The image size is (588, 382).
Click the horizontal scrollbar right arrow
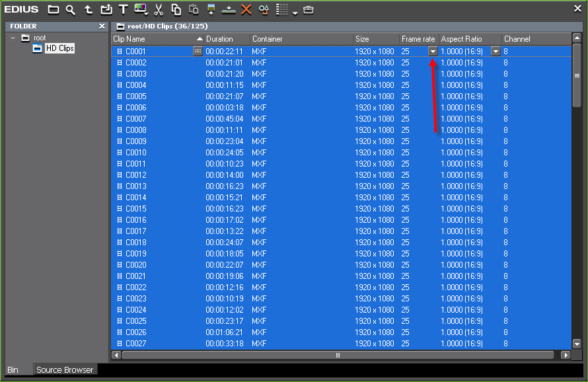(566, 355)
